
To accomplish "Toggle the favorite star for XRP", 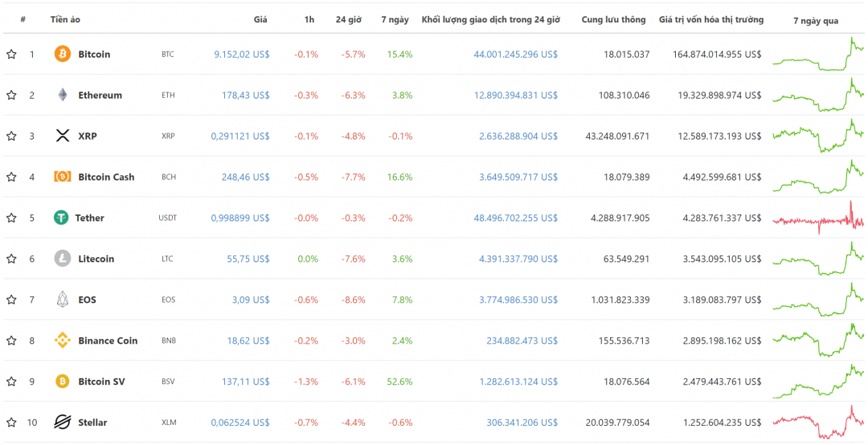I will (11, 137).
